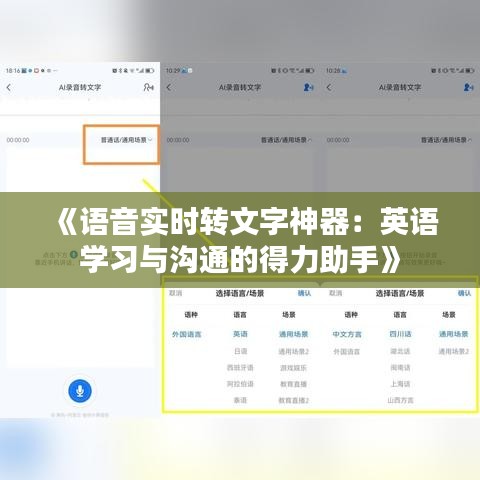Select 日语 in language list

point(240,351)
